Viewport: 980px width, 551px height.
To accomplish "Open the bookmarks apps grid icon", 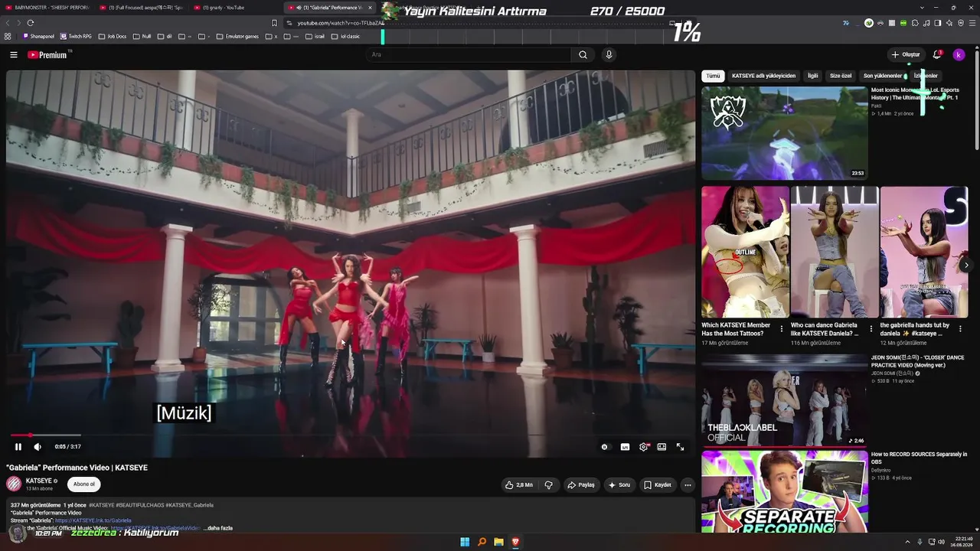I will [x=8, y=36].
